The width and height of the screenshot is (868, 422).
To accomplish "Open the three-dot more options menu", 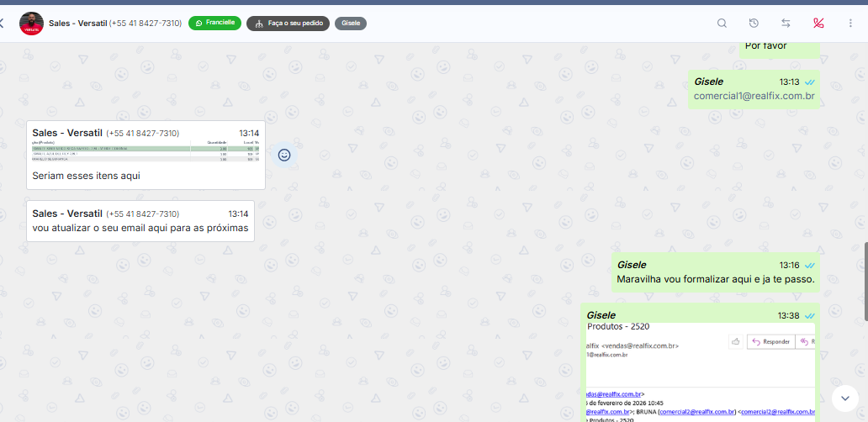I will point(850,24).
